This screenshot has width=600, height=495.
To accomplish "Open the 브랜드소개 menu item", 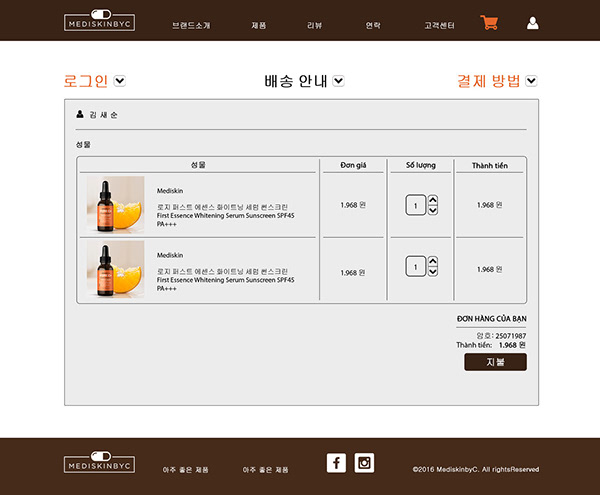I will (x=191, y=25).
